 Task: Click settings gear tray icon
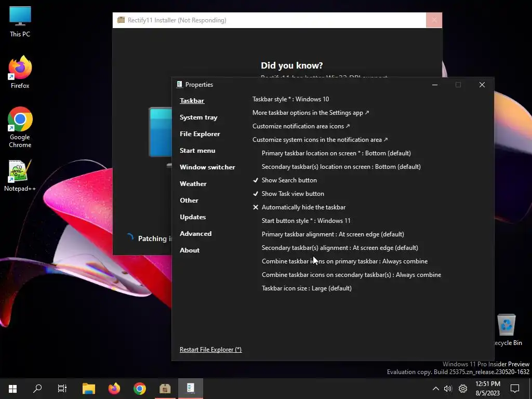(463, 389)
